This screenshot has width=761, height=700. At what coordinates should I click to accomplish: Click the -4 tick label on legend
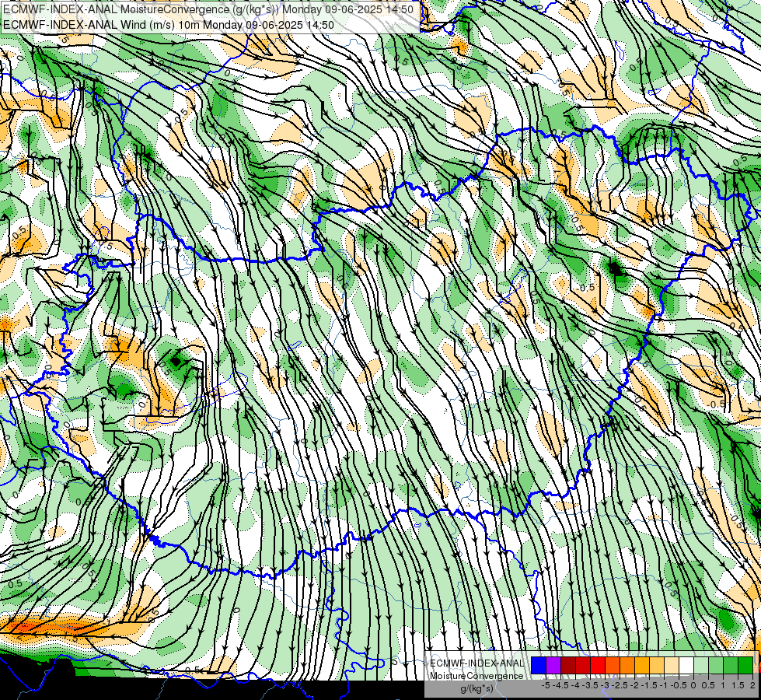(575, 685)
